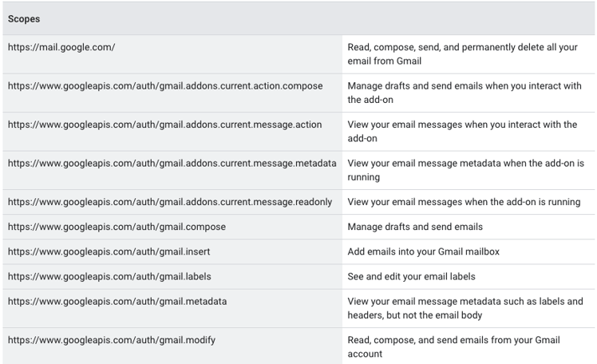Click 'headers, but not the email body' description
The height and width of the screenshot is (364, 597).
(x=414, y=315)
